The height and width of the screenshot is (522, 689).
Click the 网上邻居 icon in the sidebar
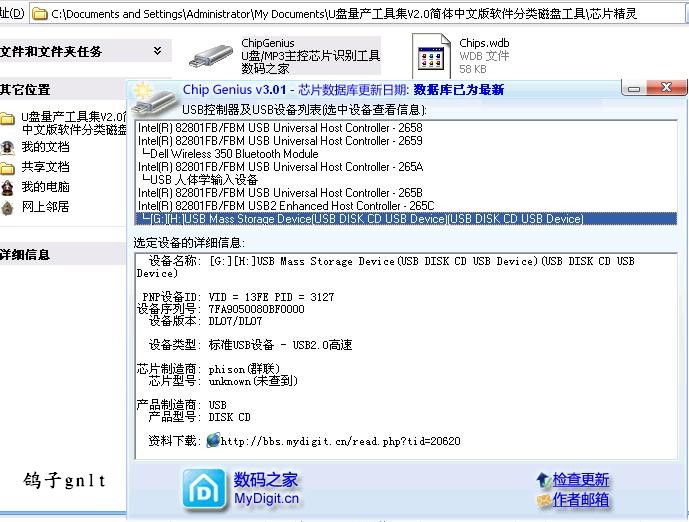(x=8, y=207)
